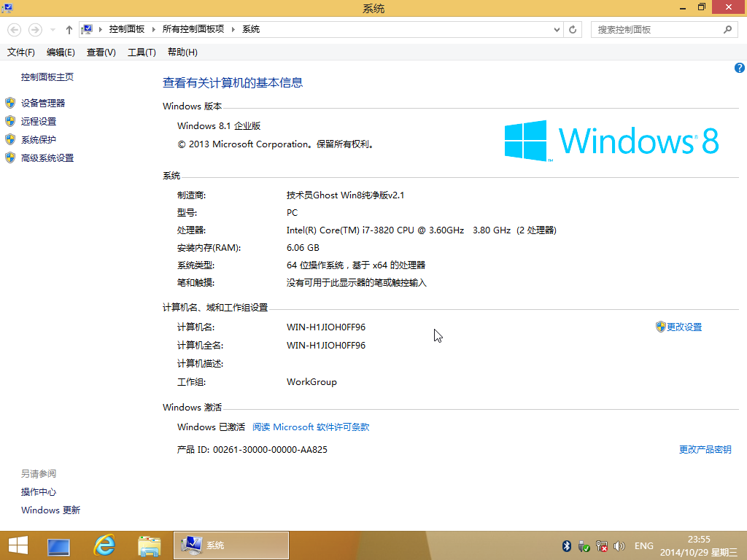Navigate to 控制面板 breadcrumb
The height and width of the screenshot is (560, 747).
coord(127,29)
